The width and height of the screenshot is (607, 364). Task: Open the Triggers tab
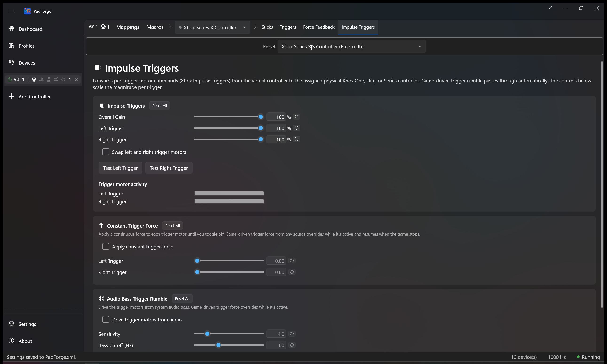(288, 27)
